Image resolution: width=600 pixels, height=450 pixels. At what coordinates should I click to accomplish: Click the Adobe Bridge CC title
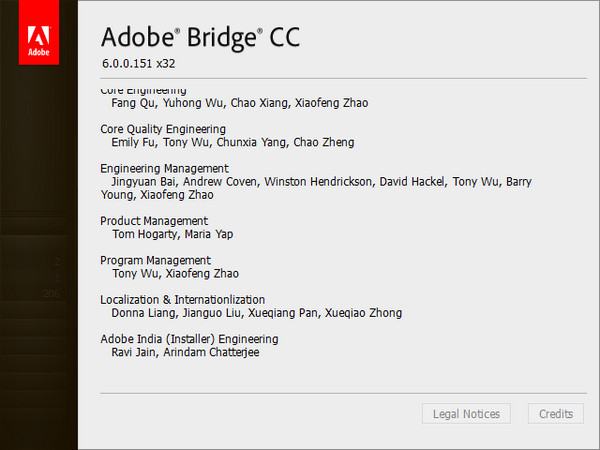[200, 37]
